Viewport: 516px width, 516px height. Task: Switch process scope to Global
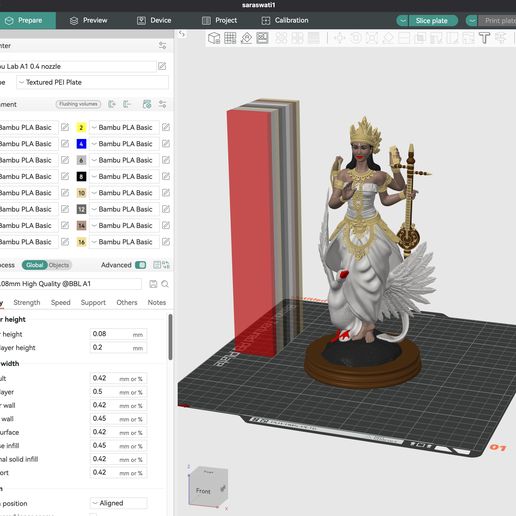pyautogui.click(x=35, y=265)
